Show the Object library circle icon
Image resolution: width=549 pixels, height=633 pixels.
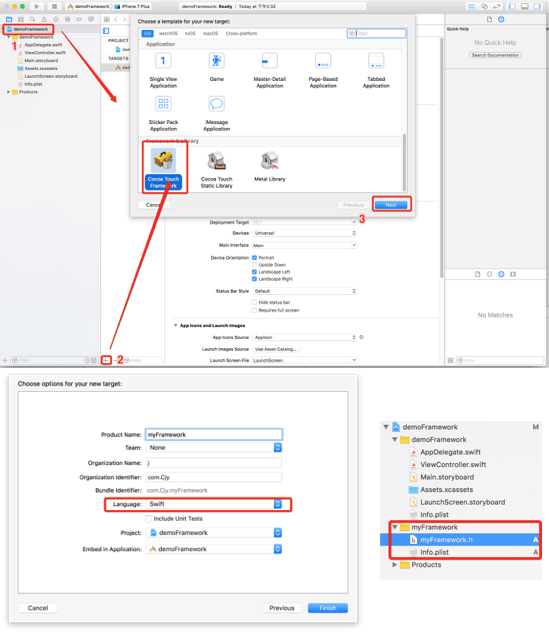(x=501, y=274)
